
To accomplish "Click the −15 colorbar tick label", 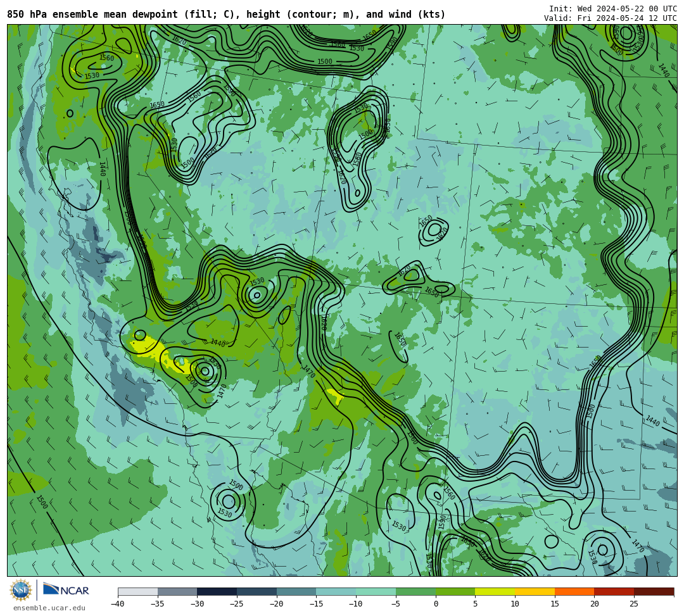I will click(x=316, y=604).
